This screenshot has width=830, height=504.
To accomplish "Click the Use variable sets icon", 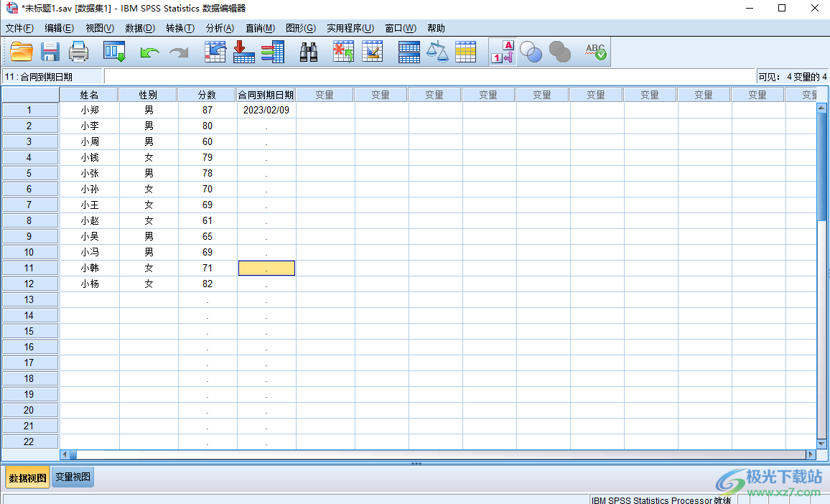I will pyautogui.click(x=531, y=52).
